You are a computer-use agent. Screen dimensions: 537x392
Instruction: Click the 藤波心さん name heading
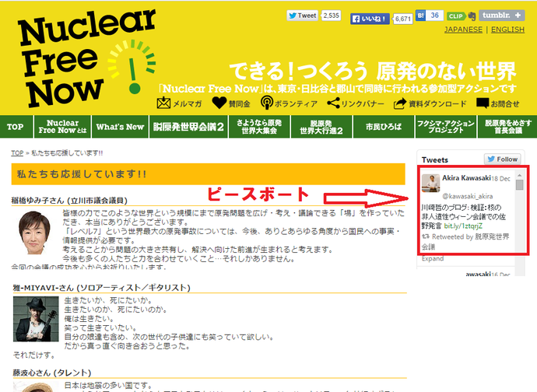click(52, 373)
